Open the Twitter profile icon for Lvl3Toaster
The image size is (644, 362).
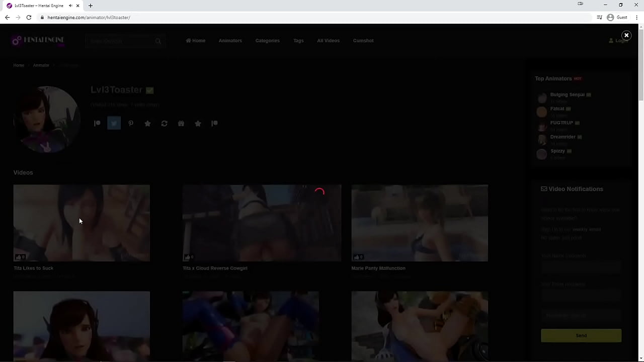pyautogui.click(x=114, y=123)
